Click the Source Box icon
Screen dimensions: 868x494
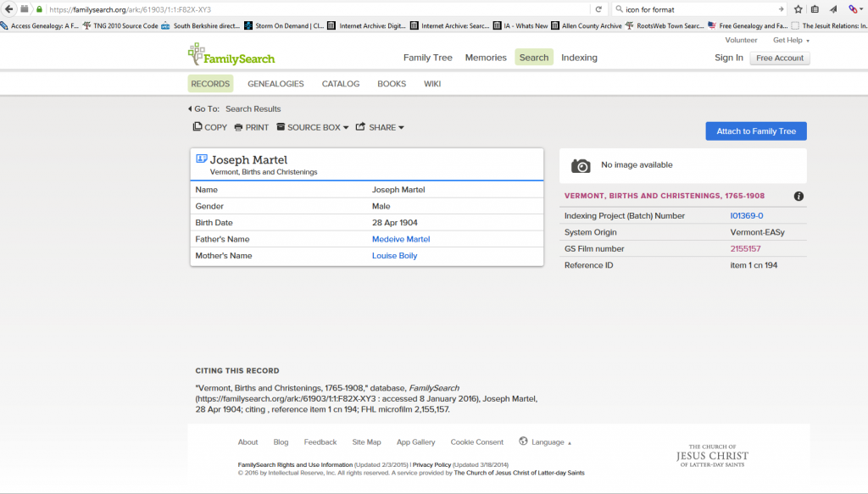click(281, 127)
